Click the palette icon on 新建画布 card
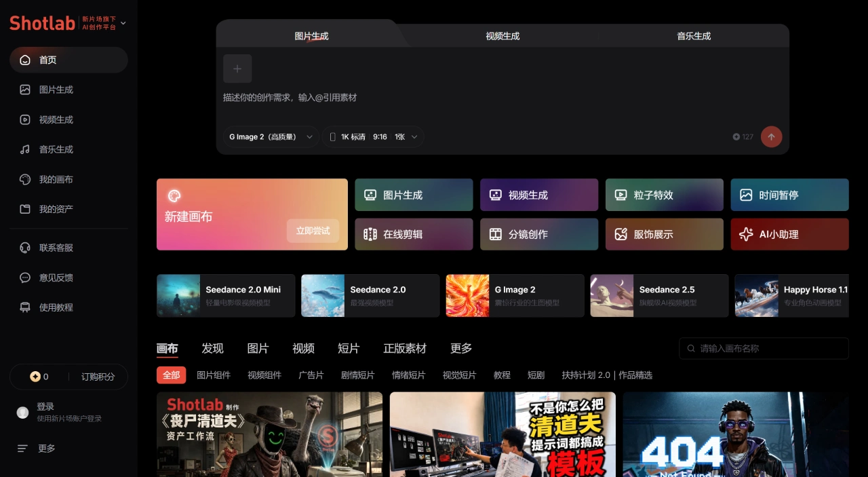 tap(174, 196)
